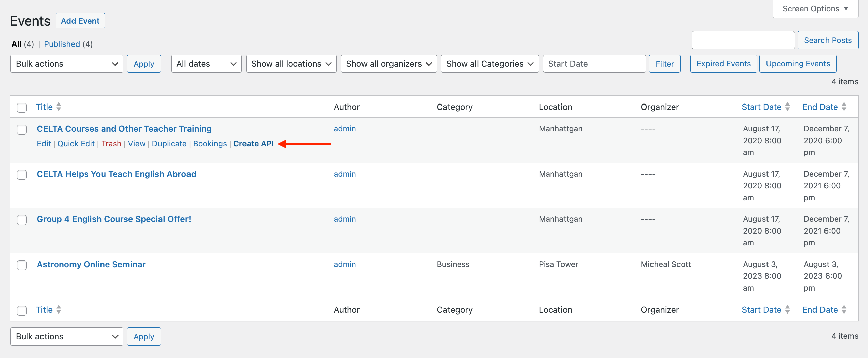Open the Show all locations dropdown

point(291,64)
